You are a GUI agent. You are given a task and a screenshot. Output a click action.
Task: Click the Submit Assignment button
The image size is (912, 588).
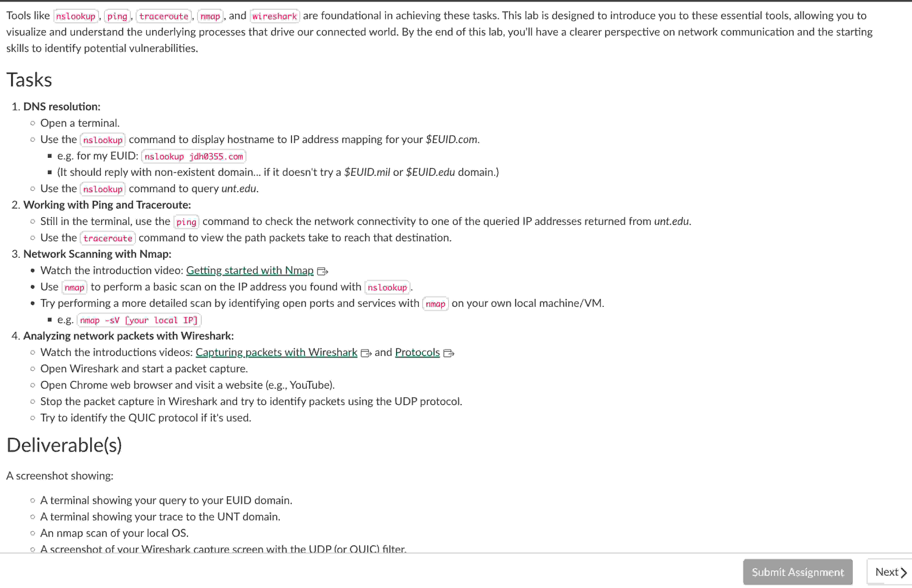point(798,572)
